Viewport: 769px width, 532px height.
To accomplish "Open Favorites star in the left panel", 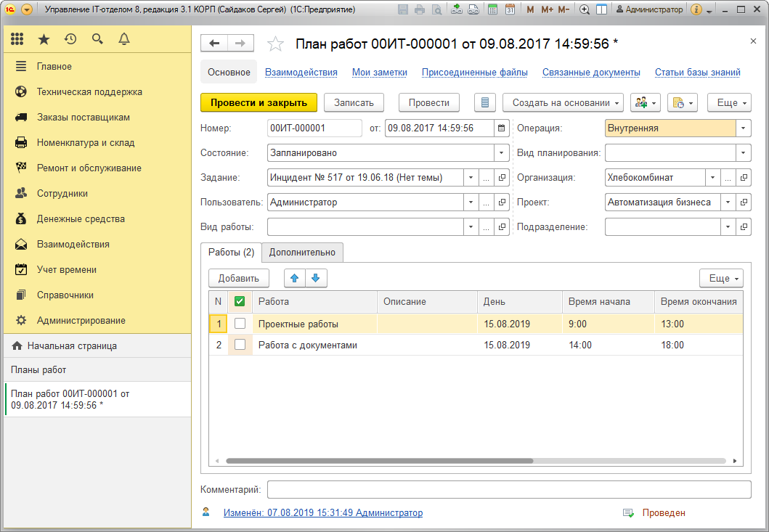I will click(x=44, y=39).
